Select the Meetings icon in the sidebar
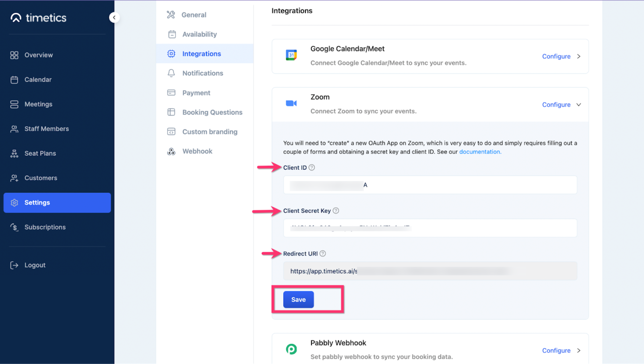Screen dimensions: 644x364 pyautogui.click(x=14, y=104)
